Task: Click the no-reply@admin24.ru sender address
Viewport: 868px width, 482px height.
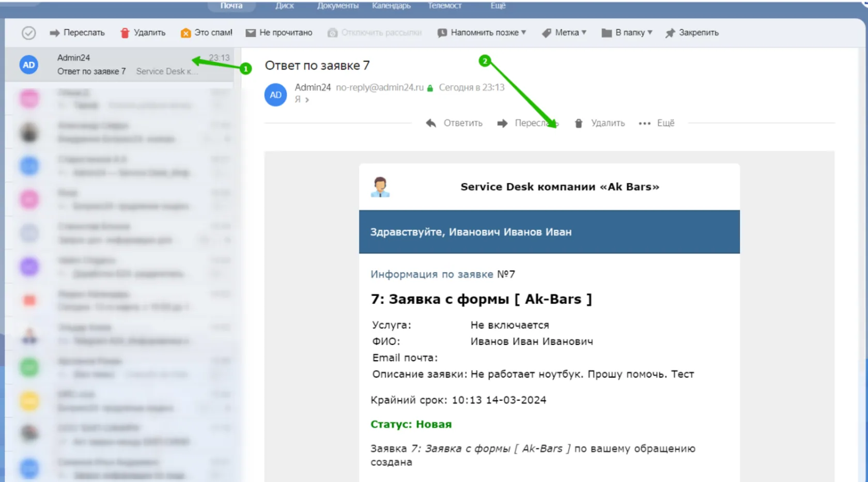Action: pos(380,87)
